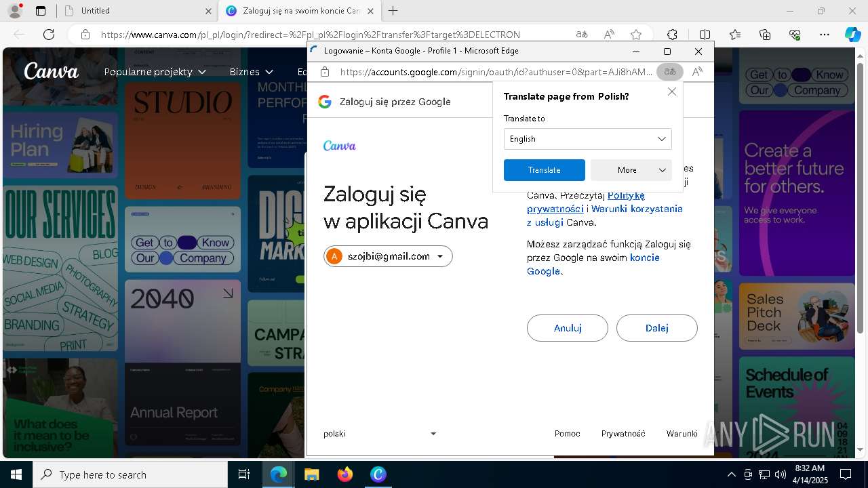Open File Explorer from the taskbar
Screen dimensions: 868x488
(311, 474)
